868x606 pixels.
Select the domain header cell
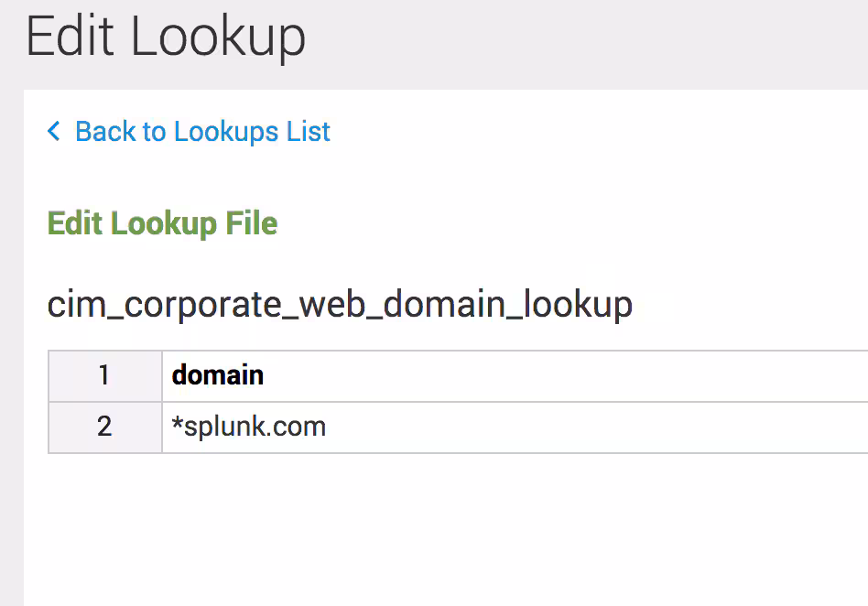click(515, 375)
